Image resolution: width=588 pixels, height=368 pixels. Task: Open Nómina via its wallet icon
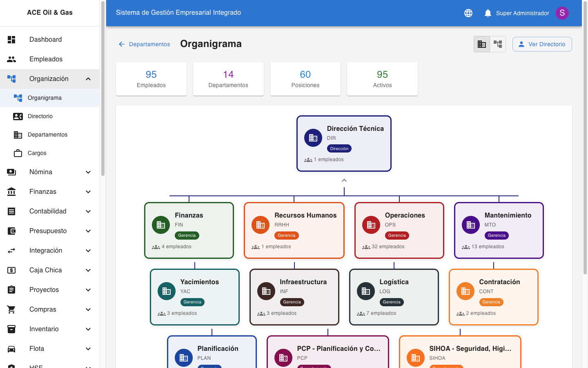[x=11, y=172]
